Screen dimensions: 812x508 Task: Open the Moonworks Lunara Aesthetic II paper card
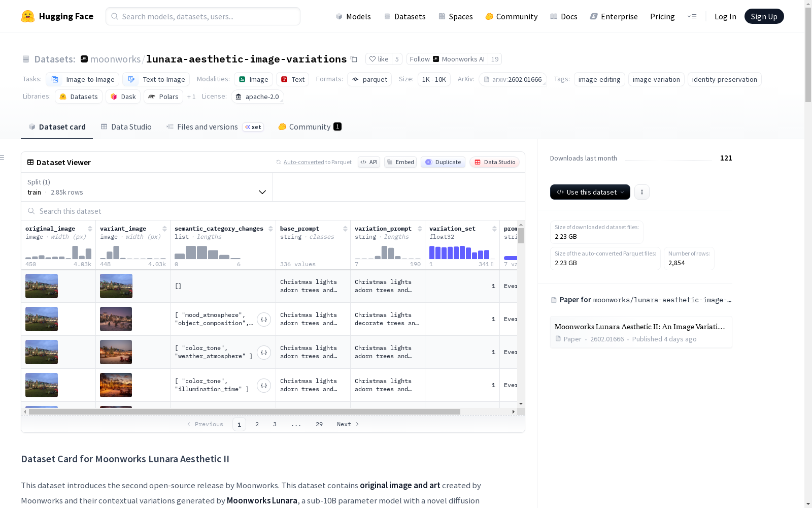[641, 332]
